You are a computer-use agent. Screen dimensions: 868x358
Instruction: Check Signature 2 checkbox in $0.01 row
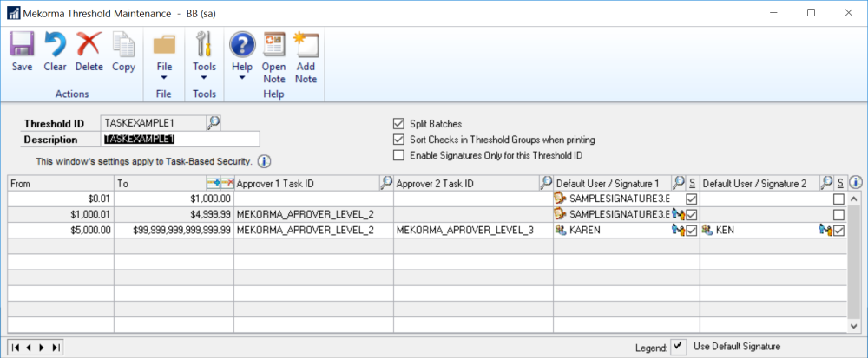pyautogui.click(x=839, y=199)
